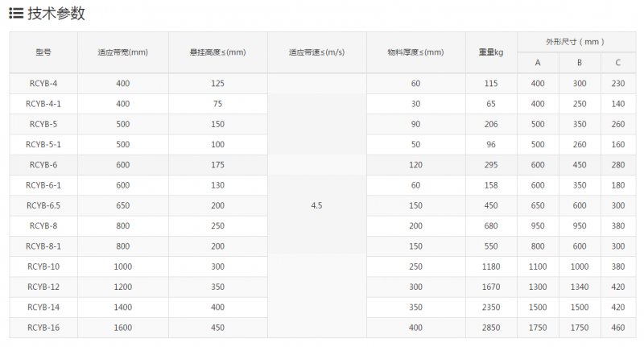The width and height of the screenshot is (644, 347).
Task: Select the RCYB-6.5 model cell
Action: pos(43,205)
